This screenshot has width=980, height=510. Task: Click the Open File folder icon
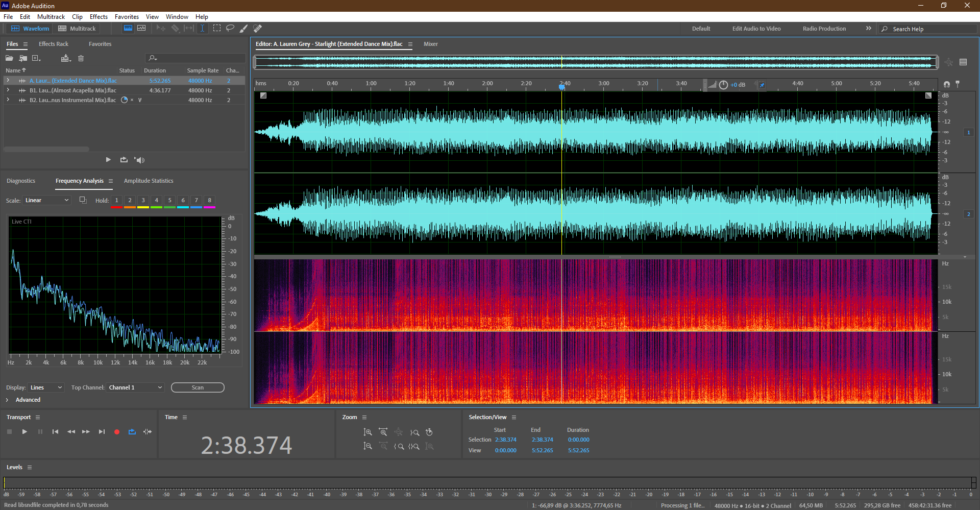tap(9, 58)
